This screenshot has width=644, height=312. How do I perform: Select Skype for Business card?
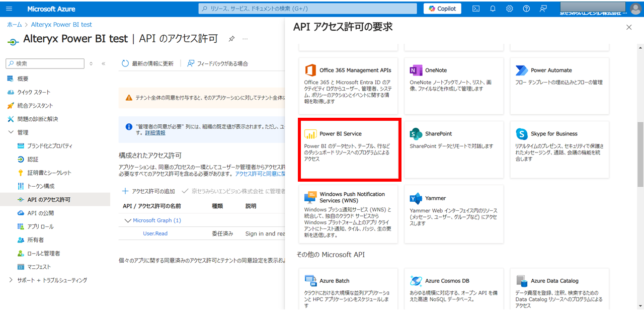coord(559,149)
